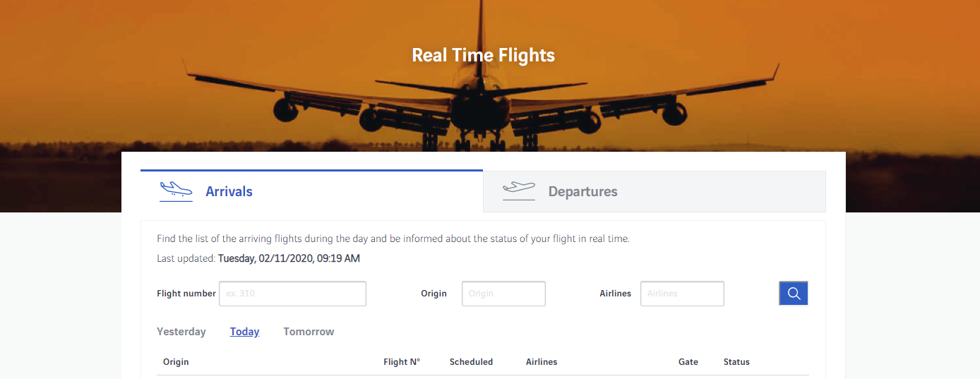Sort by the Scheduled column header
Screen dimensions: 980x379
coord(471,362)
